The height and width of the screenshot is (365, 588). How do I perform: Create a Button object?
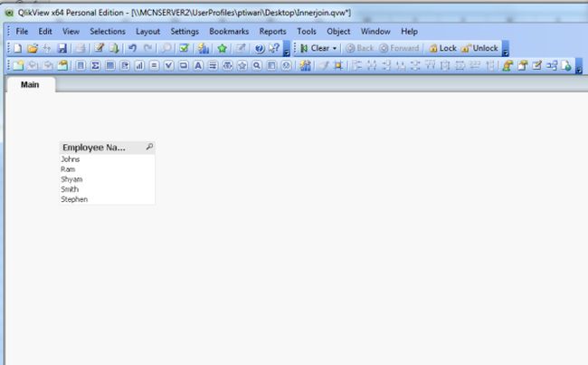(x=184, y=66)
